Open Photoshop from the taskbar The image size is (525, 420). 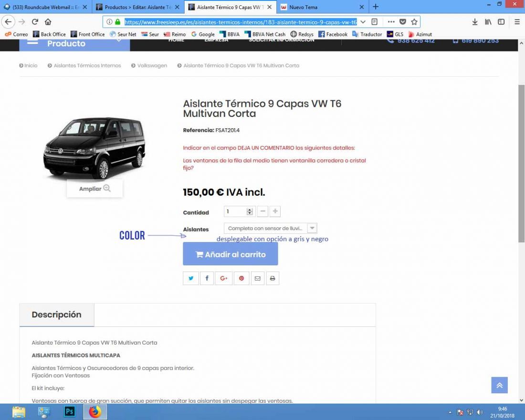(x=70, y=411)
